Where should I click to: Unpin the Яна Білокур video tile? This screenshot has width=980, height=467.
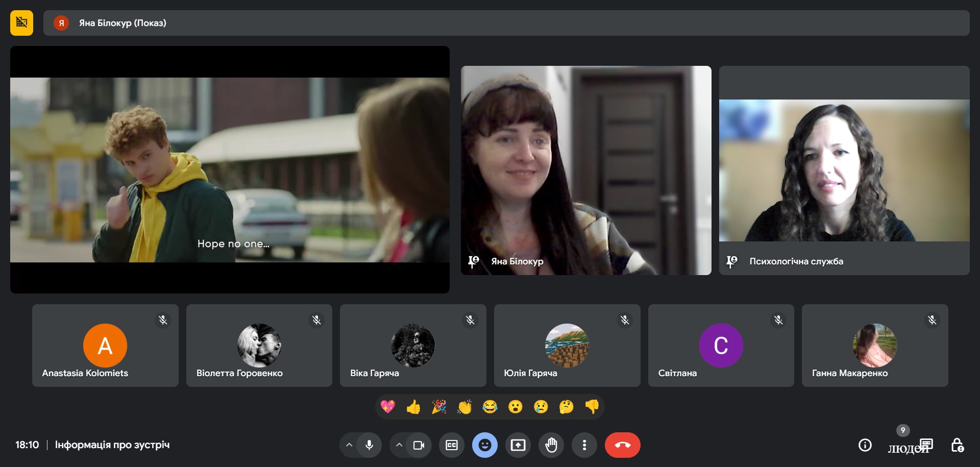coord(474,261)
